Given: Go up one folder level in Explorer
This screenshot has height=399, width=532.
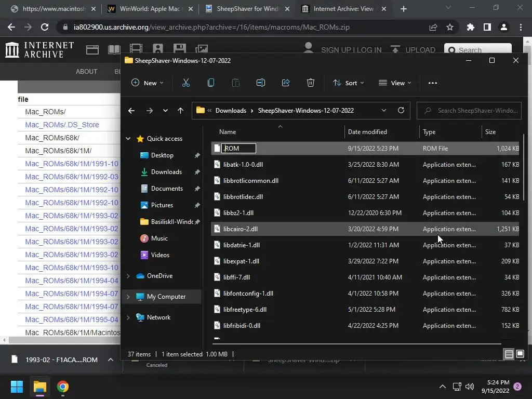Looking at the screenshot, I should click(180, 111).
